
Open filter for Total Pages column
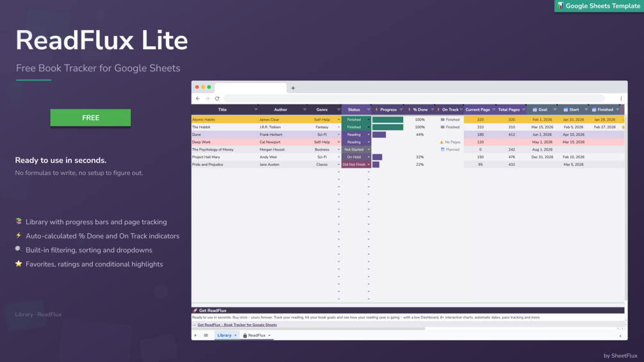point(524,110)
